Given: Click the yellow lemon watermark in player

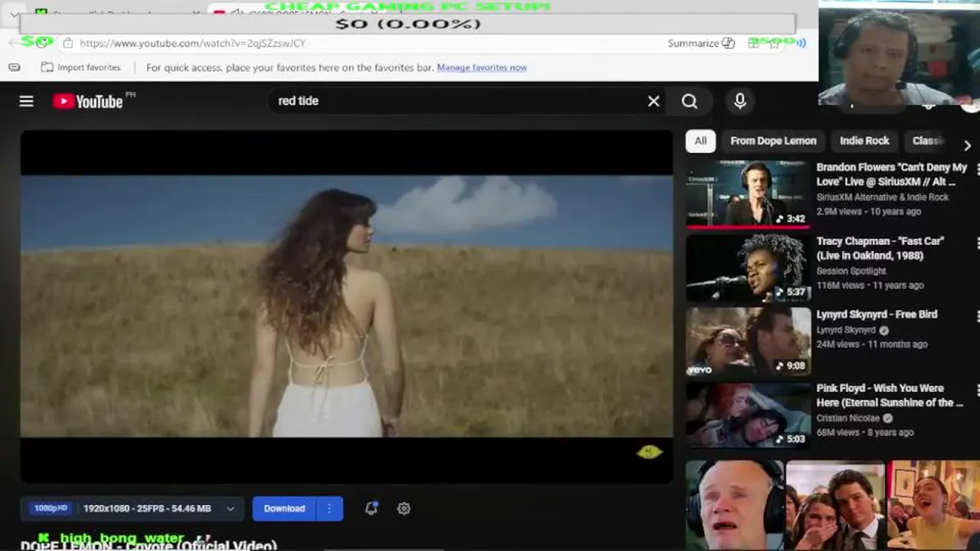Looking at the screenshot, I should click(x=649, y=452).
